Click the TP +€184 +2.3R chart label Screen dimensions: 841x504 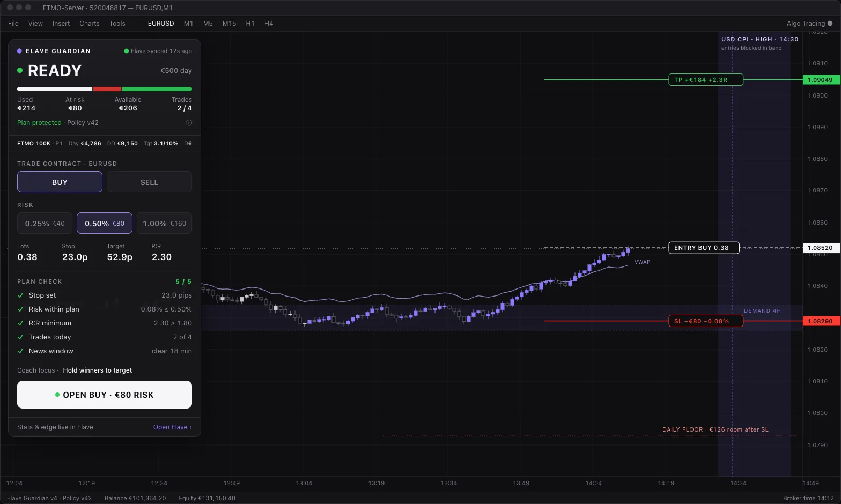coord(706,80)
